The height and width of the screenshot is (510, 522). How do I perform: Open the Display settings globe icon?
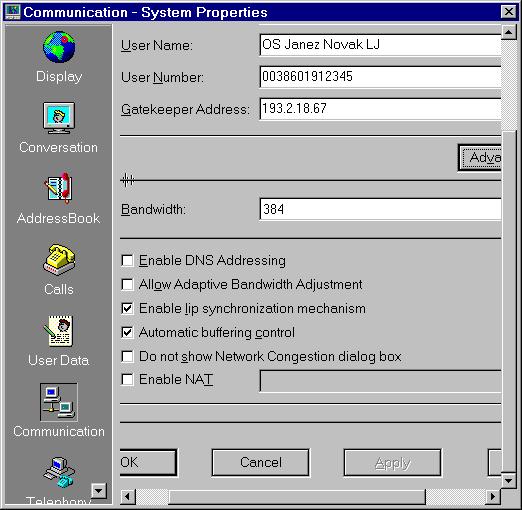tap(59, 47)
